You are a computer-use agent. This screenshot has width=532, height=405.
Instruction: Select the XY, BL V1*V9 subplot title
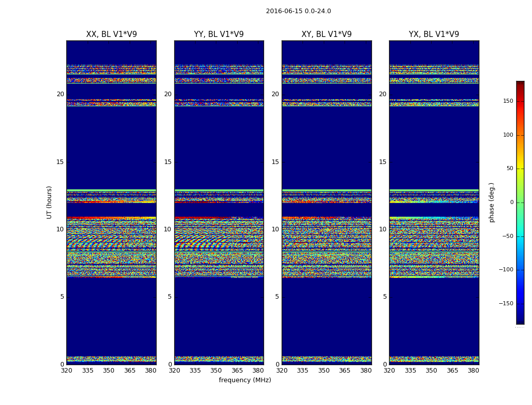tap(326, 34)
